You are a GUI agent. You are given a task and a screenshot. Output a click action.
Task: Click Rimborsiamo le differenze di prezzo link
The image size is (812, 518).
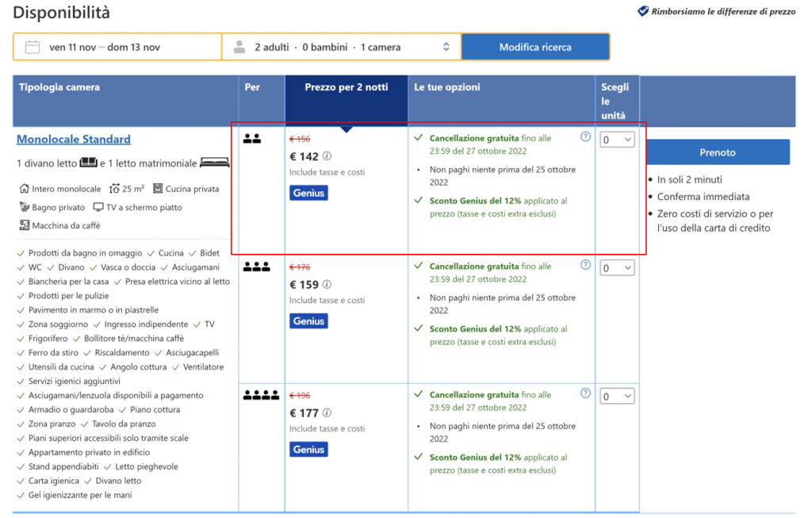[722, 12]
